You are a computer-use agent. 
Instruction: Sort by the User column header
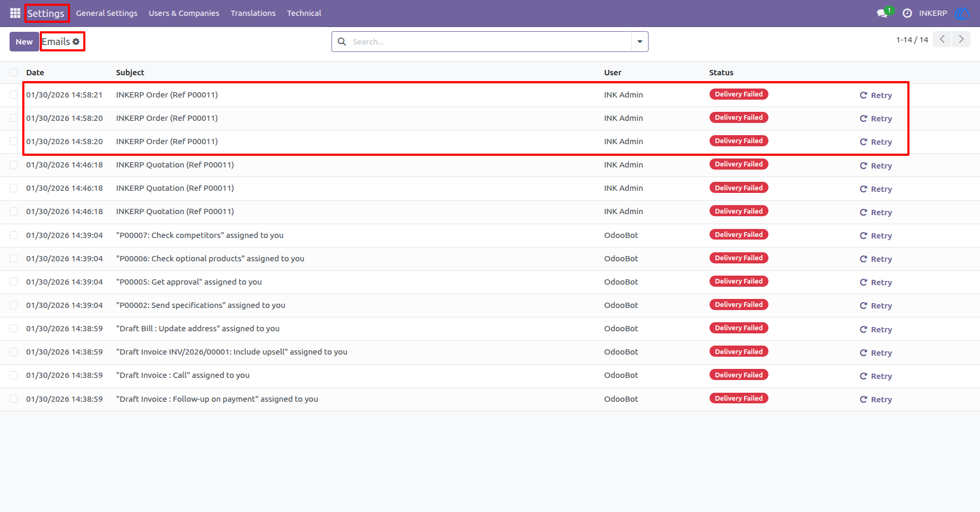(x=612, y=73)
